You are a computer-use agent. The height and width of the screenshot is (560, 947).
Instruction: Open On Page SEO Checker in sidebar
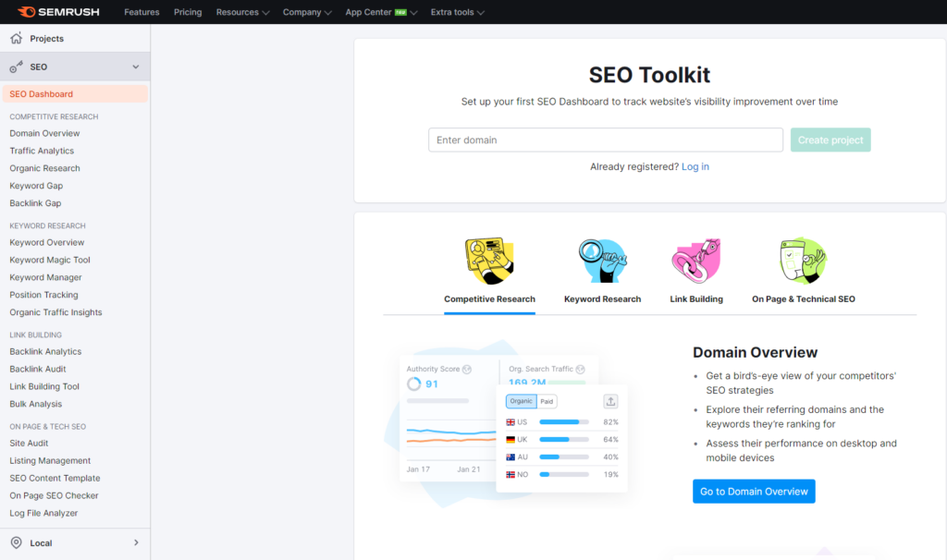pyautogui.click(x=54, y=496)
